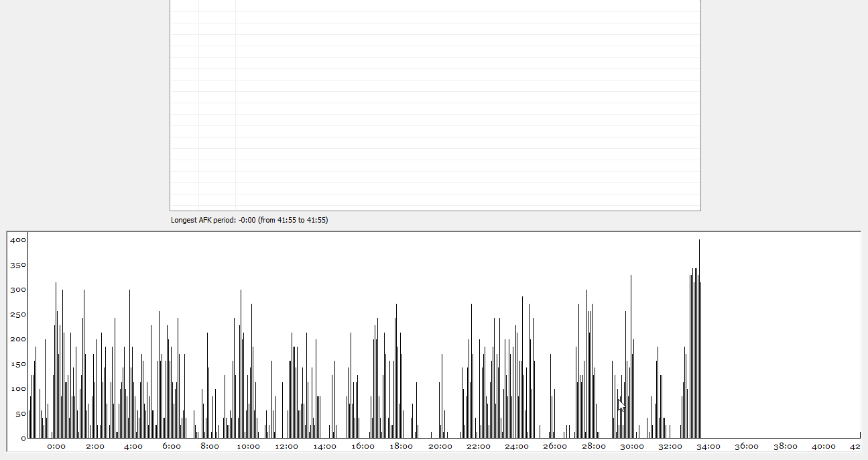Select the 14:00 time axis label

pyautogui.click(x=325, y=447)
